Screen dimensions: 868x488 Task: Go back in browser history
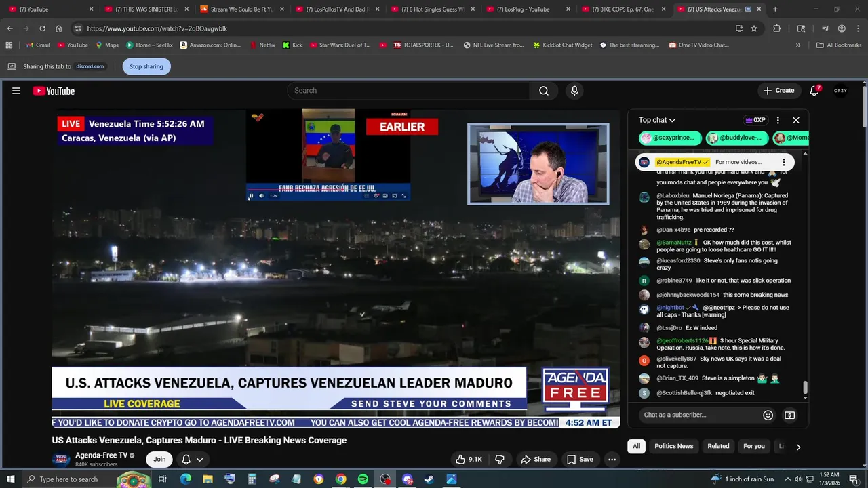coord(9,28)
